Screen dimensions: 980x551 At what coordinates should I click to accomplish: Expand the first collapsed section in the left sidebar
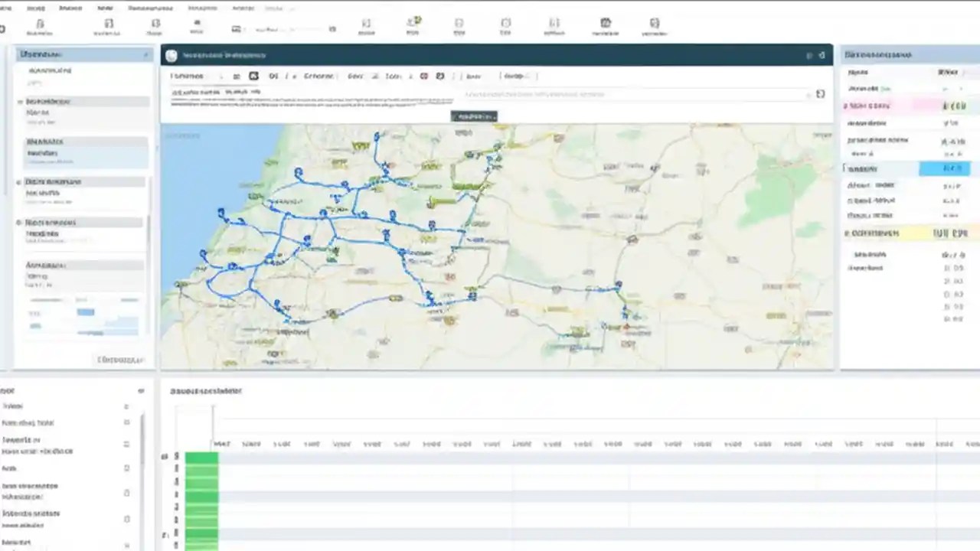[20, 101]
